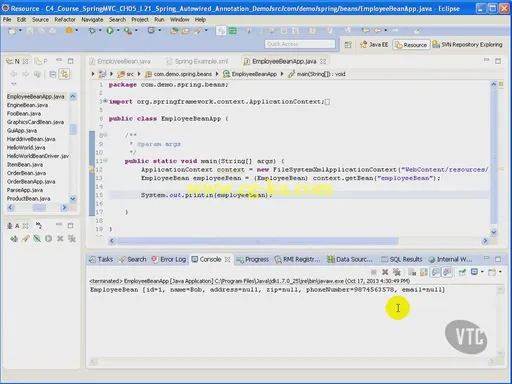
Task: Open the Project menu
Action: 140,20
